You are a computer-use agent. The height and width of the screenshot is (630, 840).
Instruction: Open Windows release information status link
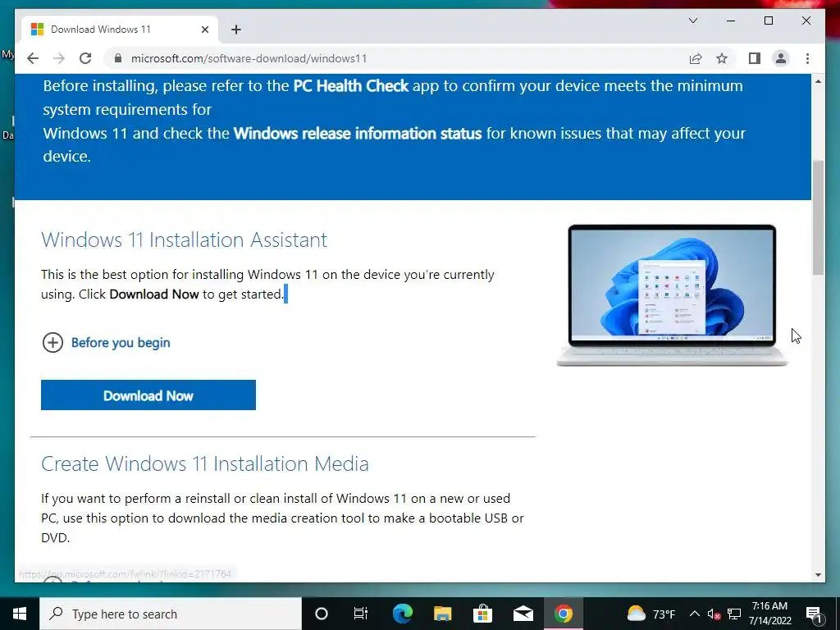tap(358, 133)
